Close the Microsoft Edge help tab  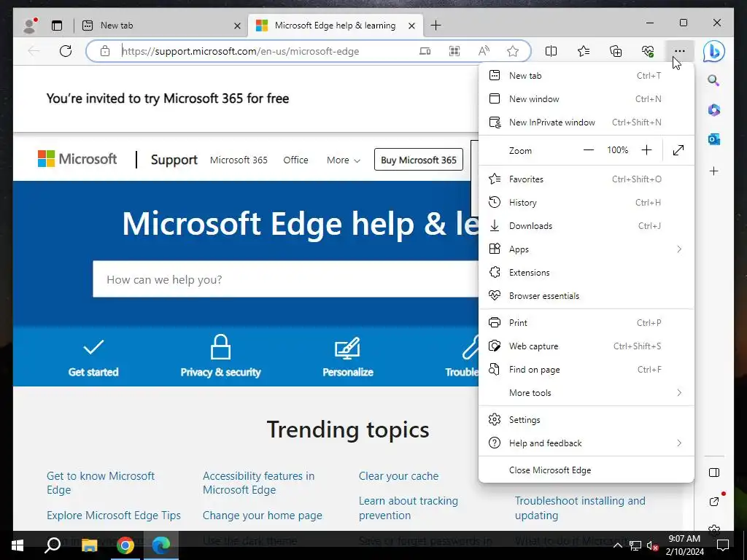coord(411,26)
